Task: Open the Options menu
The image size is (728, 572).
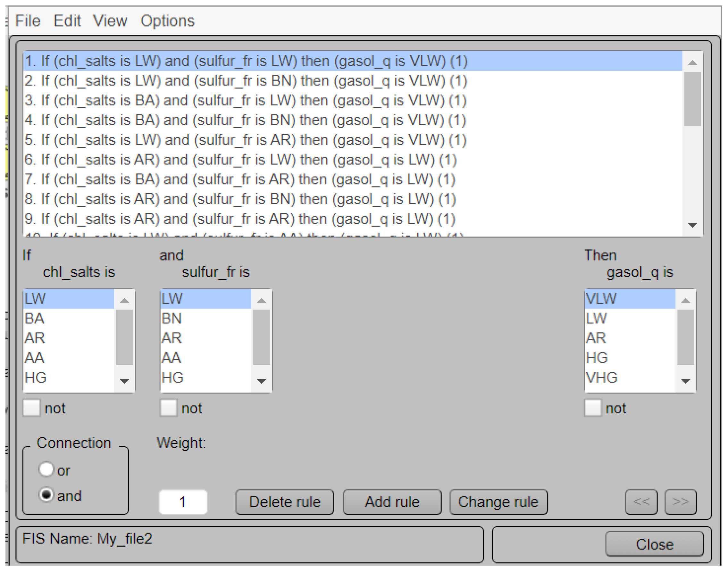Action: pyautogui.click(x=167, y=21)
